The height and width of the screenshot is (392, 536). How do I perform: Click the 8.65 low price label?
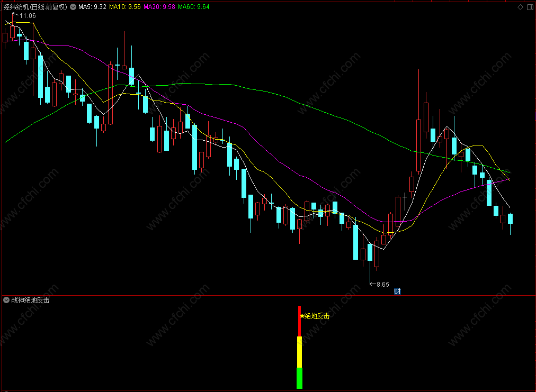(x=382, y=285)
